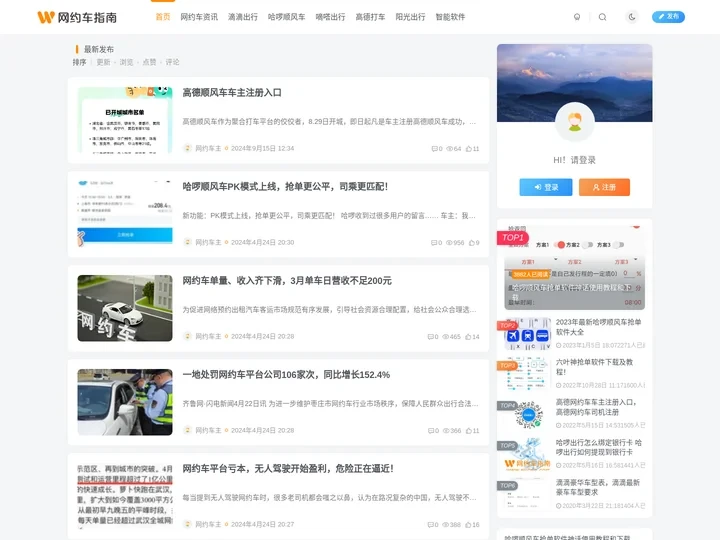Viewport: 720px width, 540px height.
Task: Click thumbnail of 高德顺风车 article
Action: coord(125,120)
